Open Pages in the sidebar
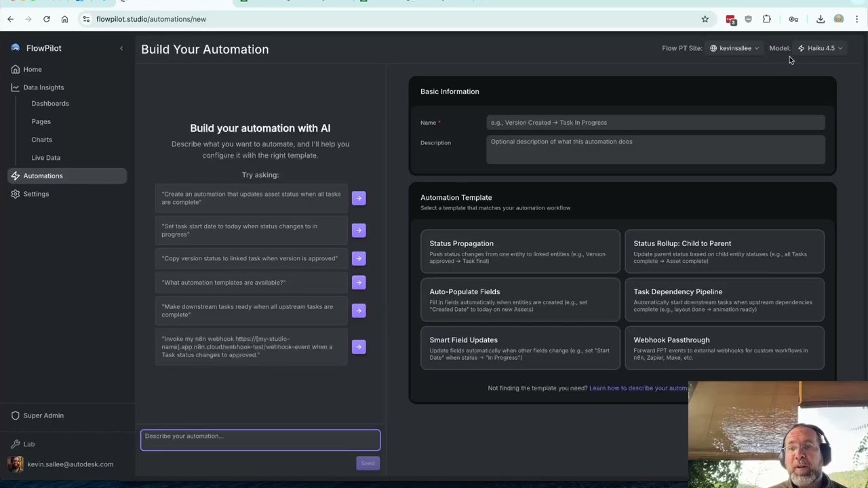The height and width of the screenshot is (488, 868). point(41,121)
